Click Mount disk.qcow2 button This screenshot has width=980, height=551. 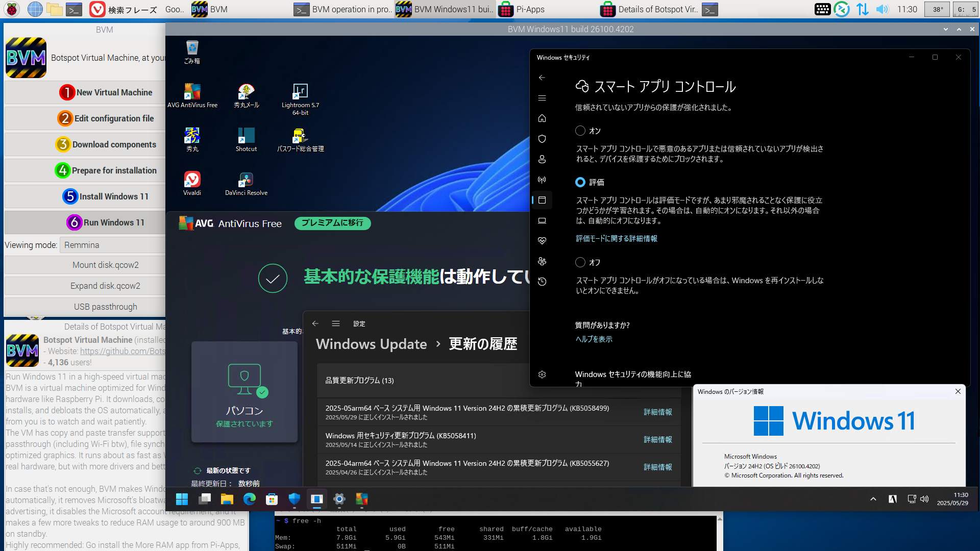point(85,265)
